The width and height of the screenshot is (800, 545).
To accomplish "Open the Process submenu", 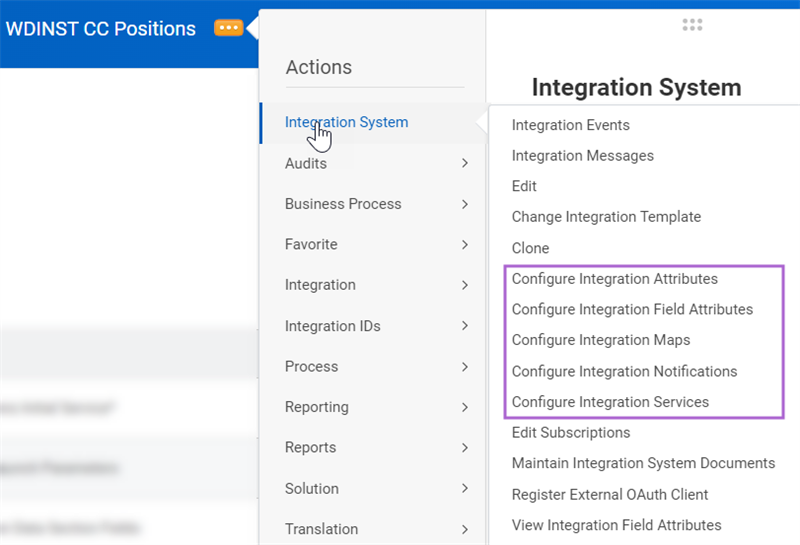I will (311, 366).
